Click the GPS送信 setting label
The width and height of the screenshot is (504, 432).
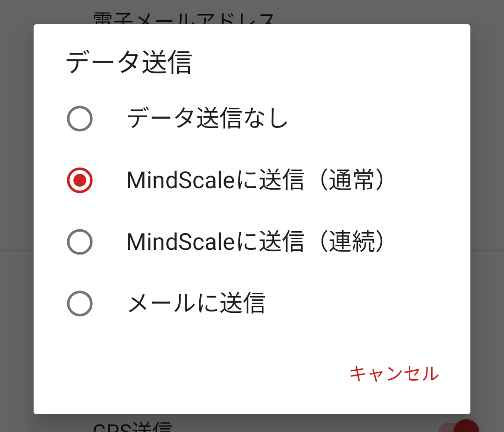tap(133, 427)
